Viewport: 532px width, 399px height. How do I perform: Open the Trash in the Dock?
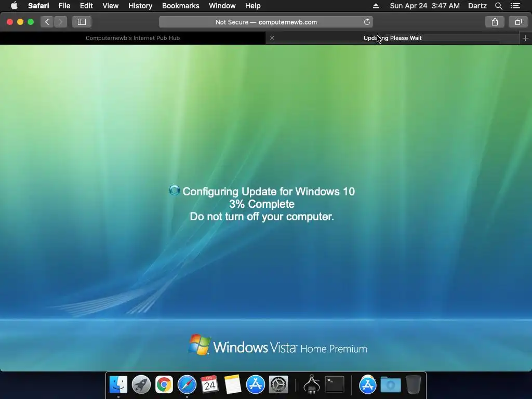413,384
